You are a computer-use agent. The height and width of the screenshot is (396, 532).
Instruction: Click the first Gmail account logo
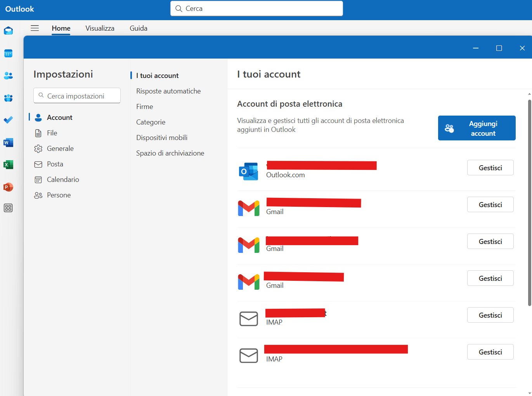(x=249, y=208)
